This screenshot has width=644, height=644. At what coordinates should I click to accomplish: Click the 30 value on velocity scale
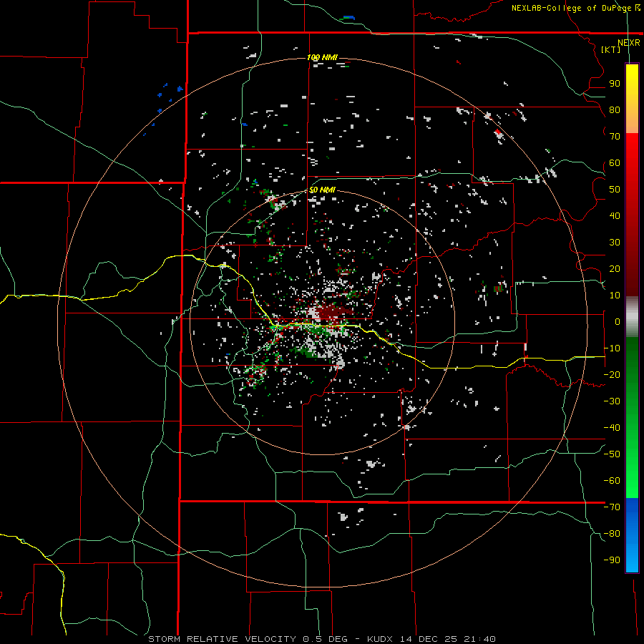coord(615,243)
